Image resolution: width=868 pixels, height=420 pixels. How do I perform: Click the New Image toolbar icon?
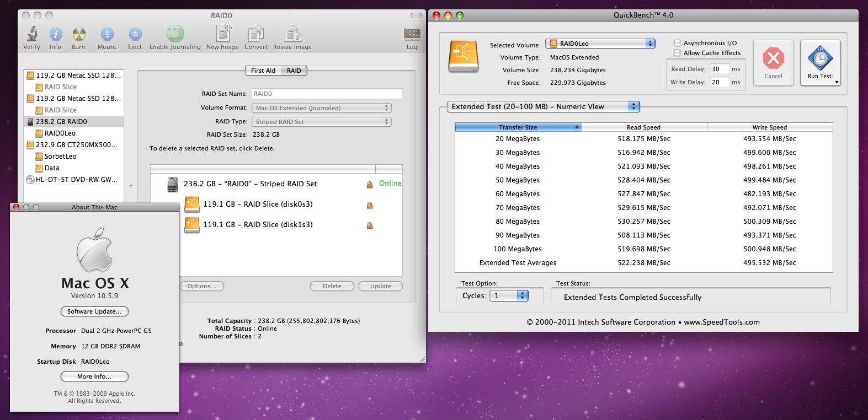pyautogui.click(x=223, y=34)
